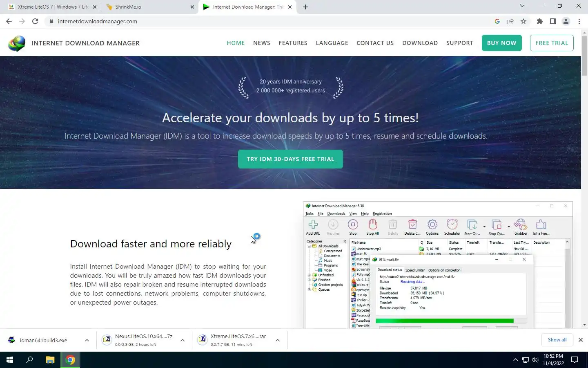
Task: Open File Explorer from taskbar
Action: click(x=50, y=360)
